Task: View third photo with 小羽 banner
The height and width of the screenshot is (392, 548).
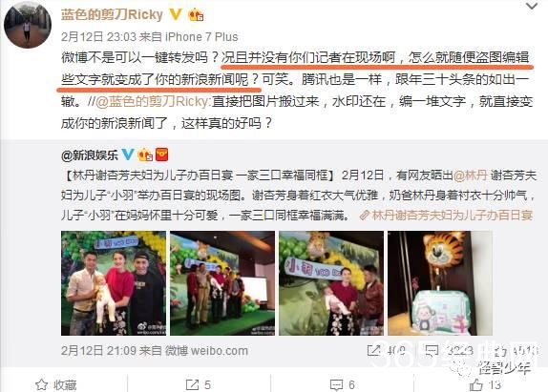Action: [x=331, y=283]
